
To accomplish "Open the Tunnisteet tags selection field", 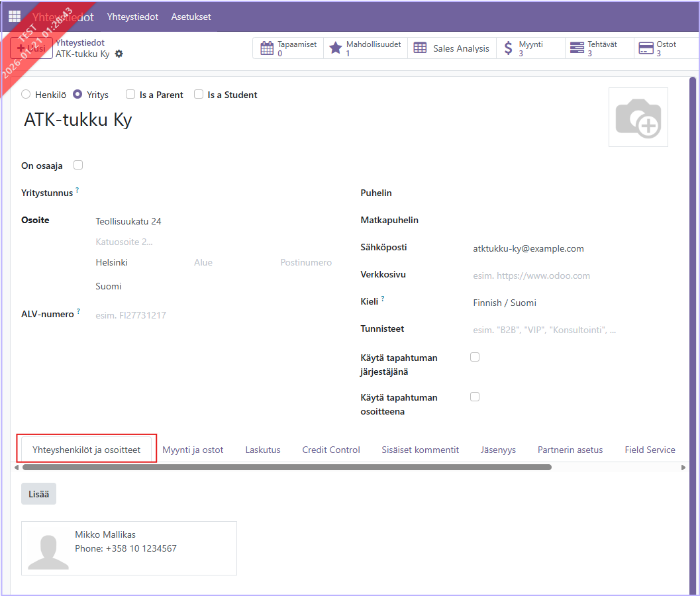I will pos(543,330).
